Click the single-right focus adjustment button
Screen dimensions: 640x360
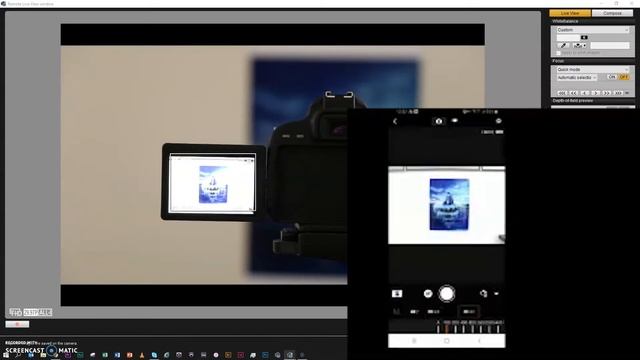point(596,93)
